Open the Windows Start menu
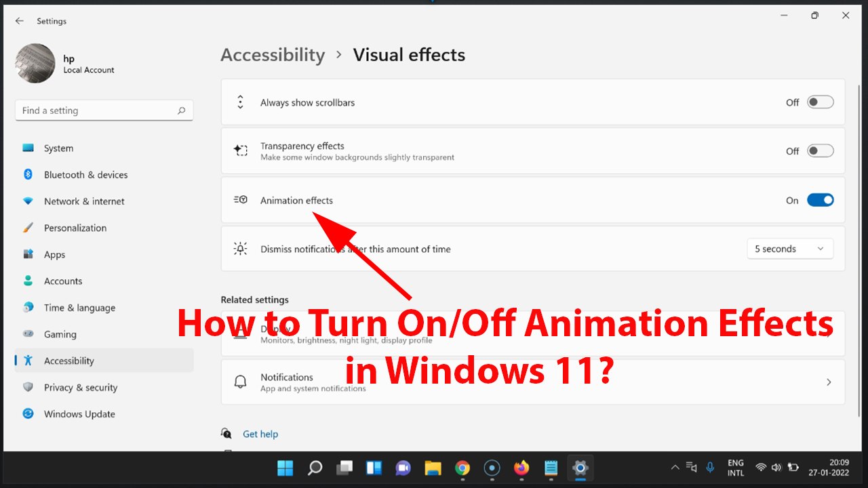 click(x=285, y=468)
